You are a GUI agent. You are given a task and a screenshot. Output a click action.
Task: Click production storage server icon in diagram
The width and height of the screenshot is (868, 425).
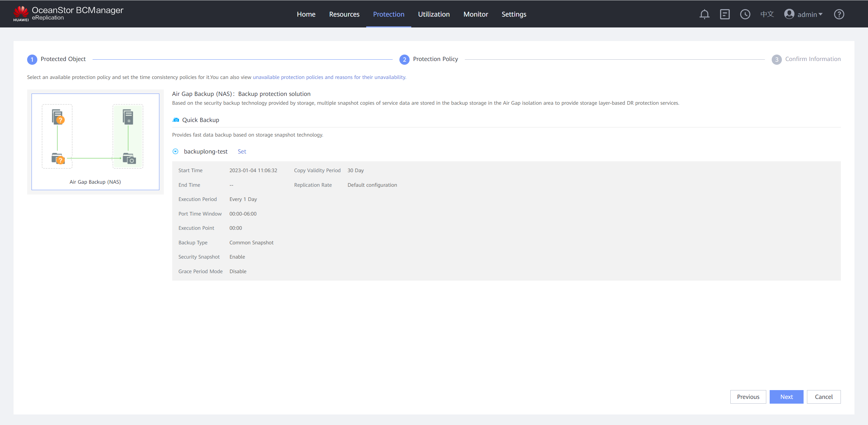[x=58, y=117]
